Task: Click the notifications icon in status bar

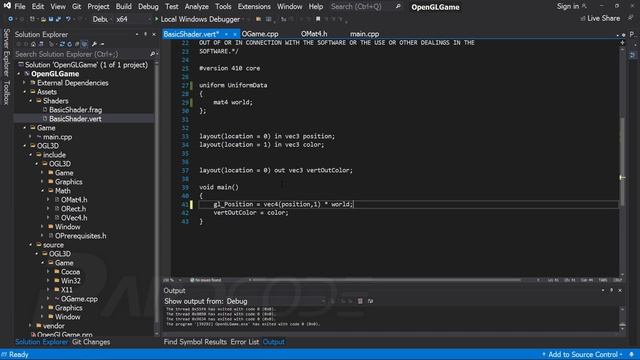Action: (631, 354)
